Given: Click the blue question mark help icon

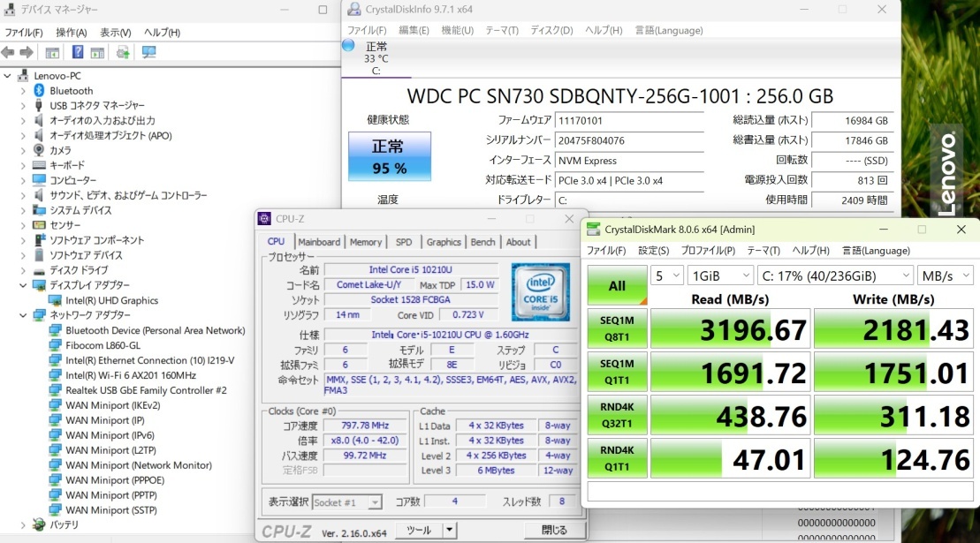Looking at the screenshot, I should click(78, 52).
